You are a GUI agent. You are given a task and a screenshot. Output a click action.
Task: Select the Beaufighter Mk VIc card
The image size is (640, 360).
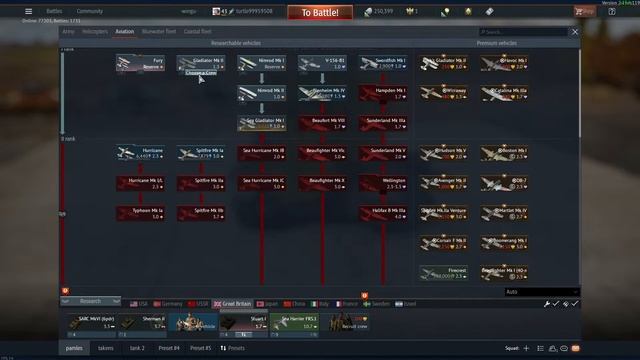click(x=322, y=153)
